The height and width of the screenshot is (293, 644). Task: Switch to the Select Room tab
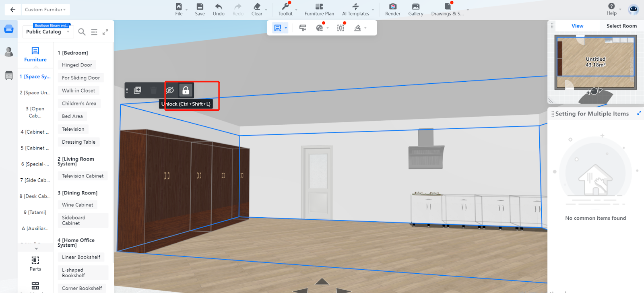click(x=621, y=26)
